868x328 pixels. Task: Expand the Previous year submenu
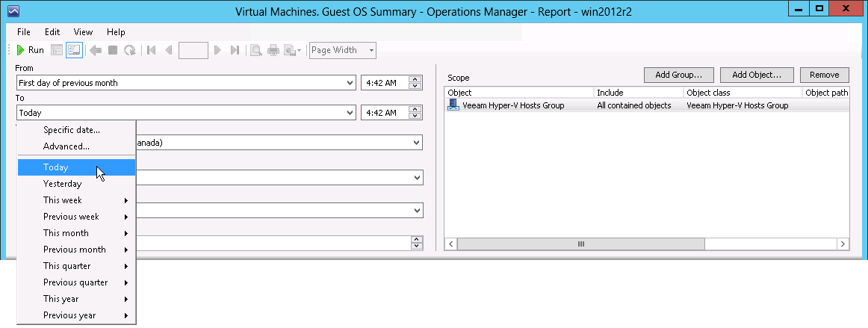76,315
